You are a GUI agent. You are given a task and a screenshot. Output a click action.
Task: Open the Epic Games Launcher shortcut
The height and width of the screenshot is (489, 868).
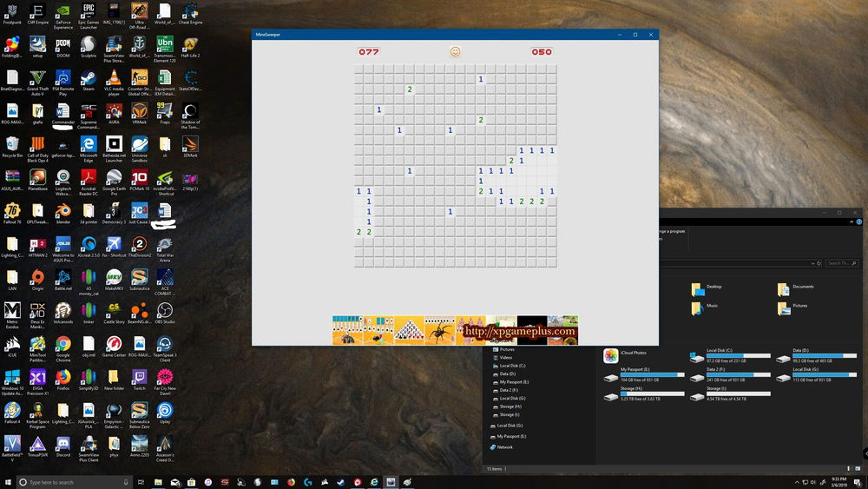tap(88, 12)
